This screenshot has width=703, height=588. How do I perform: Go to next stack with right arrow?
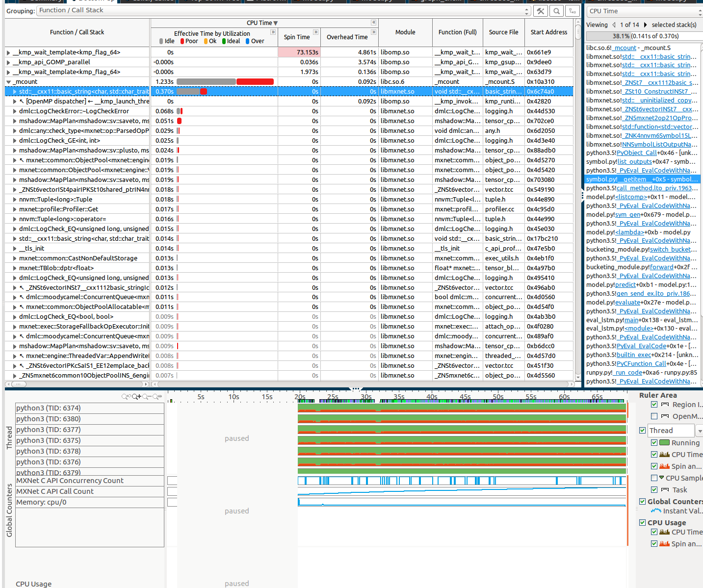[x=645, y=25]
